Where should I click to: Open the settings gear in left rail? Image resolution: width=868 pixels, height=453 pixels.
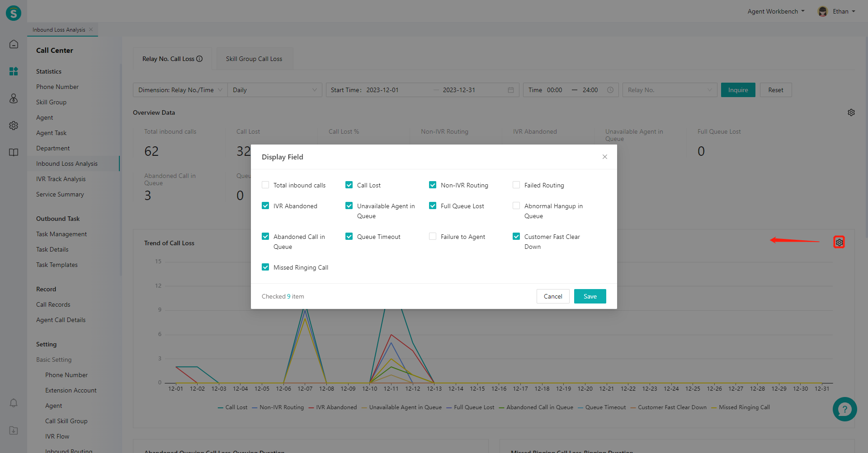[14, 125]
